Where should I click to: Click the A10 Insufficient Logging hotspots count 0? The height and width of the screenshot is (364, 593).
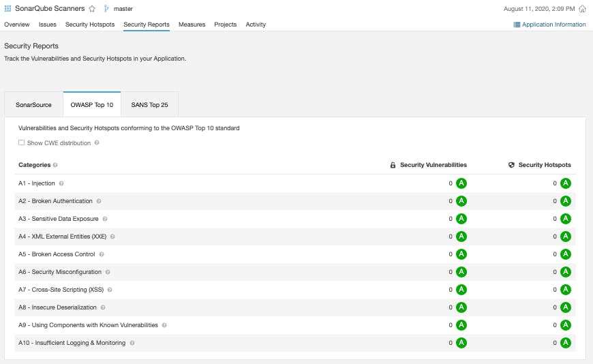555,343
